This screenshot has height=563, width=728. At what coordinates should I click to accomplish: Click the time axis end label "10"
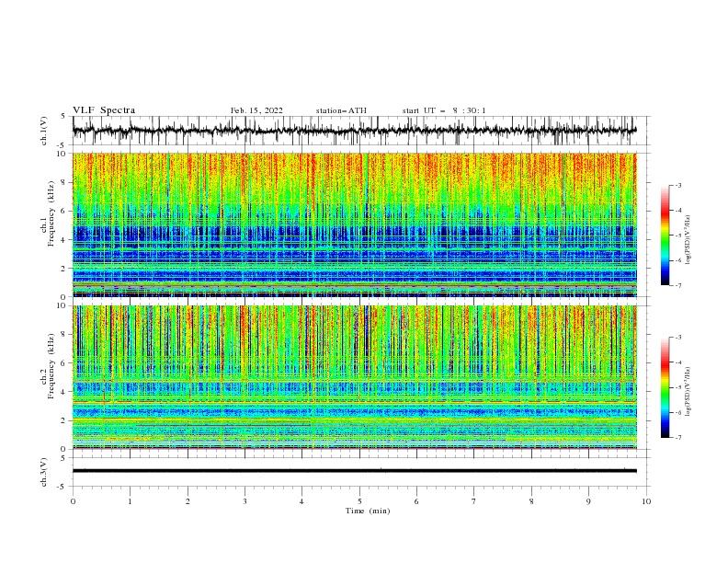(x=646, y=501)
